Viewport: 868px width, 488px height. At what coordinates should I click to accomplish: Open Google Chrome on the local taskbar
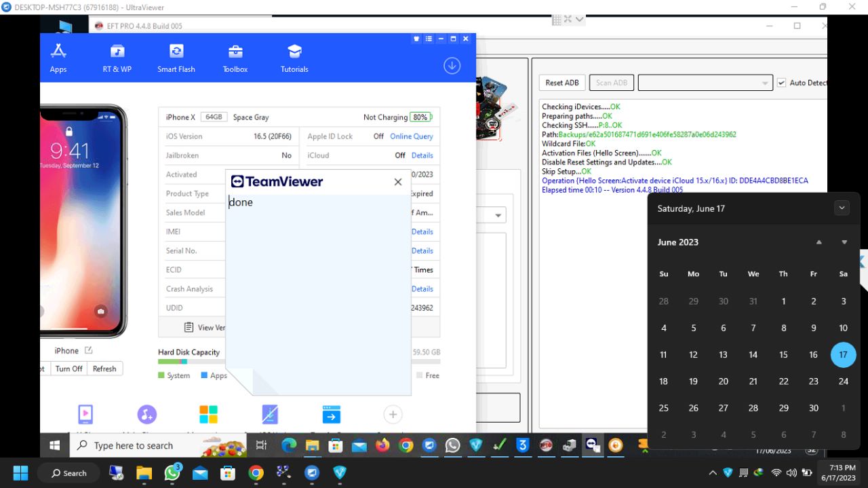click(x=256, y=473)
